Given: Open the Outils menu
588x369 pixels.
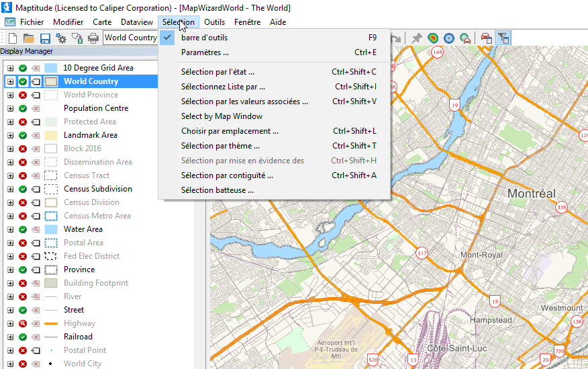Looking at the screenshot, I should point(214,22).
